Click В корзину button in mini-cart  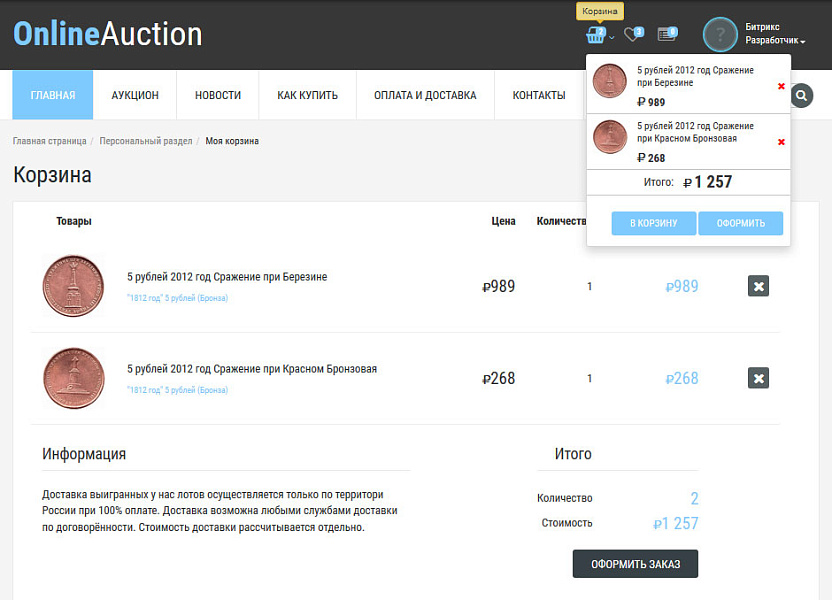point(653,223)
